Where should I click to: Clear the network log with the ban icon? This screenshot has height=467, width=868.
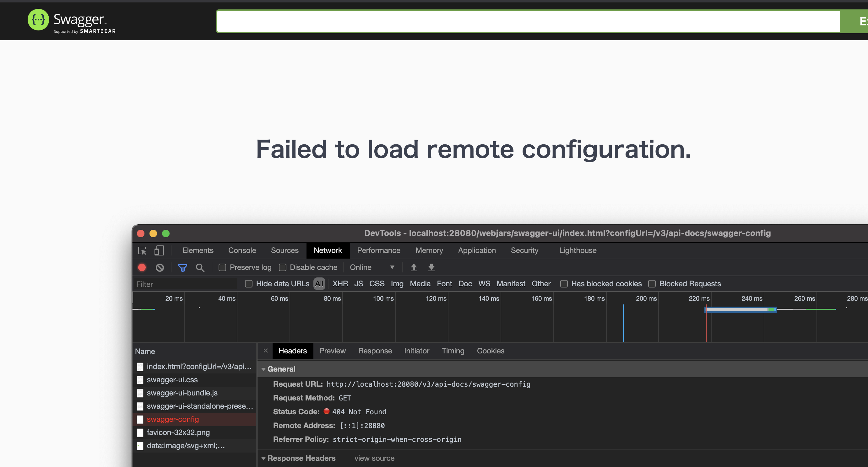pyautogui.click(x=160, y=267)
